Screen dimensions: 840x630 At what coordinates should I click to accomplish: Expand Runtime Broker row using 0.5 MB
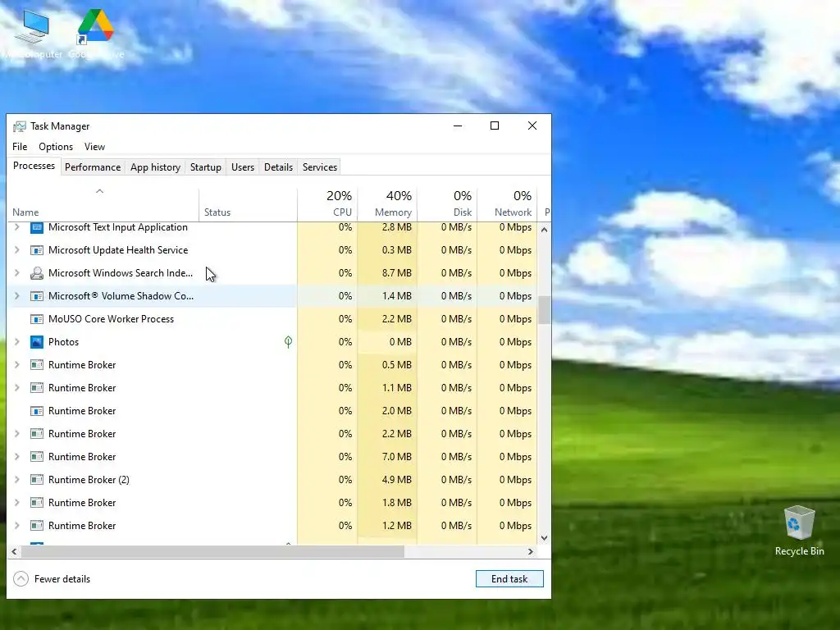[x=16, y=365]
